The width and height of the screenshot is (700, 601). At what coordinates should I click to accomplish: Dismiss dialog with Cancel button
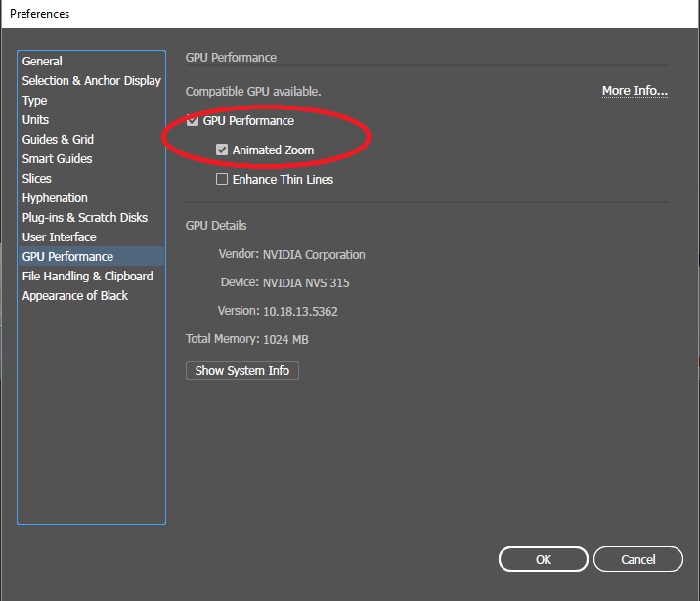pyautogui.click(x=638, y=559)
